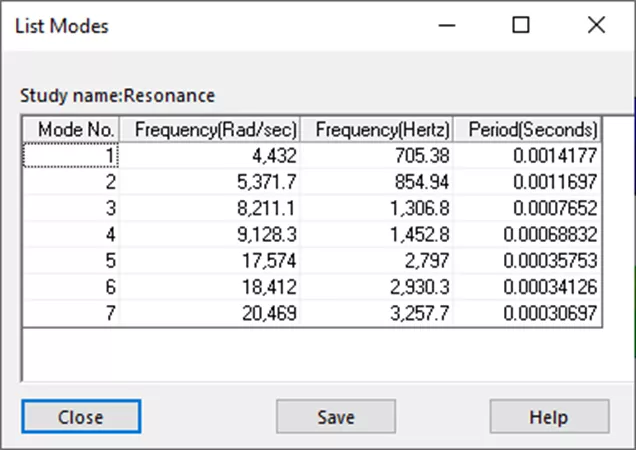
Task: Click the Close button at dialog bottom
Action: [80, 417]
